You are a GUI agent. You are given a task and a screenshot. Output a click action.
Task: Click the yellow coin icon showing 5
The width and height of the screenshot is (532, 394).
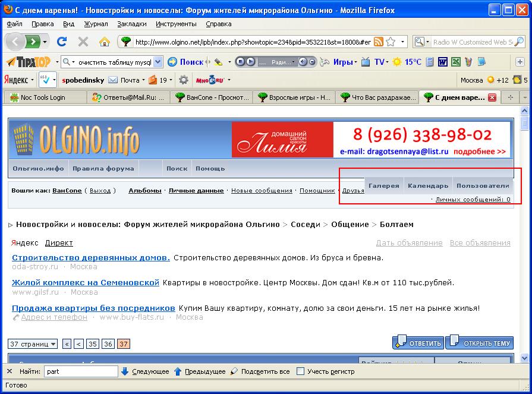(517, 80)
